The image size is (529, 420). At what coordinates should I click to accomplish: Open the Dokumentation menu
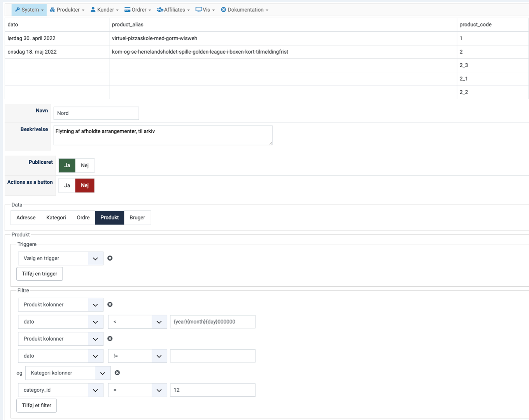(x=245, y=10)
